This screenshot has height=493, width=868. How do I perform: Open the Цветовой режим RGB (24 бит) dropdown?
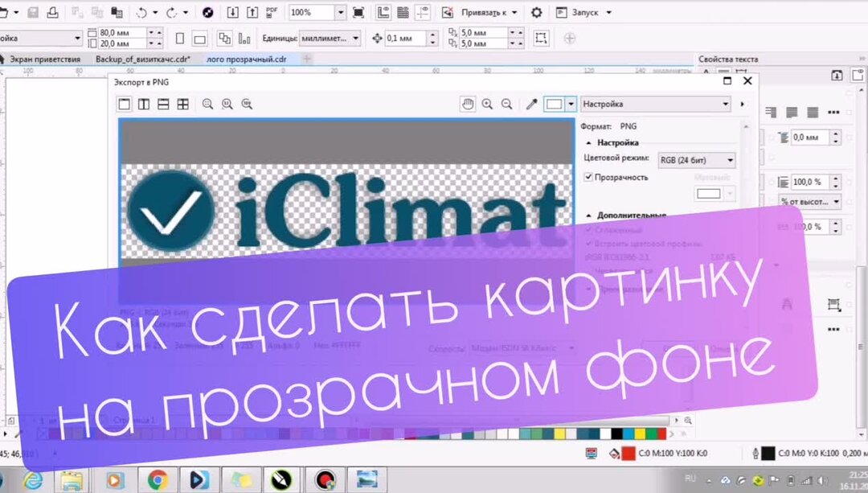click(696, 160)
